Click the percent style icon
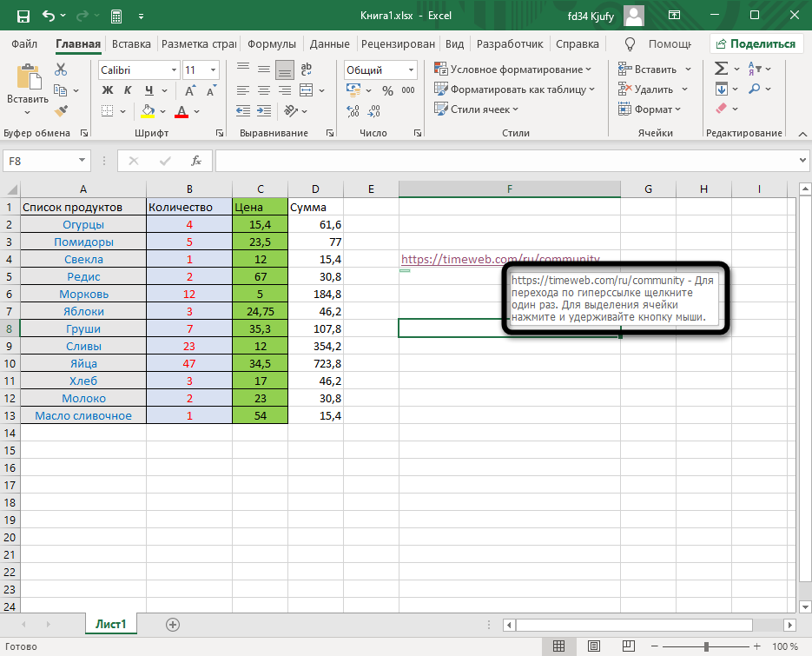 [386, 90]
